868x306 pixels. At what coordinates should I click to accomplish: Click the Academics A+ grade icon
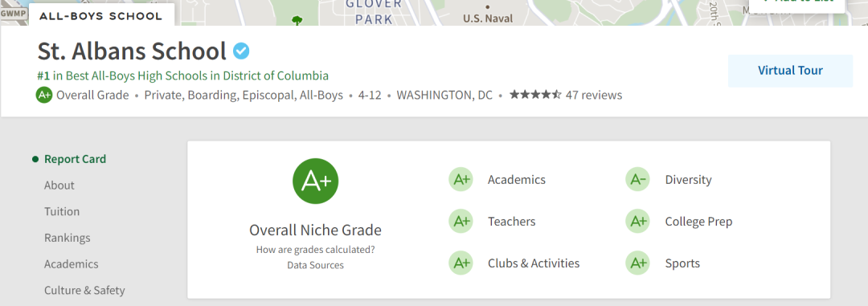(461, 179)
